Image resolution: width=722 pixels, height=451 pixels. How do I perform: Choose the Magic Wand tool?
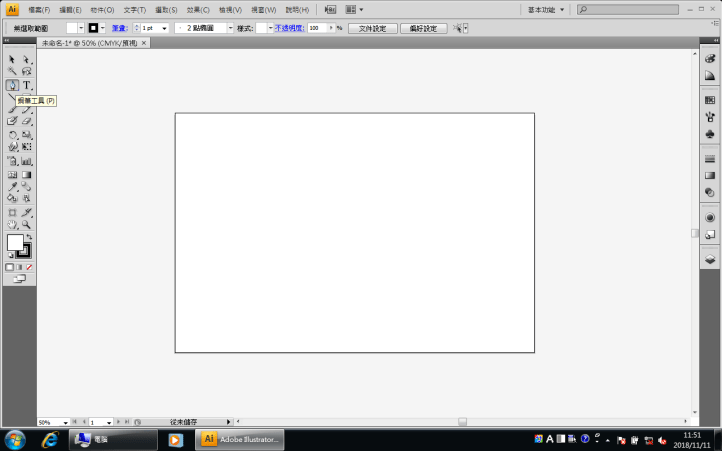tap(12, 72)
